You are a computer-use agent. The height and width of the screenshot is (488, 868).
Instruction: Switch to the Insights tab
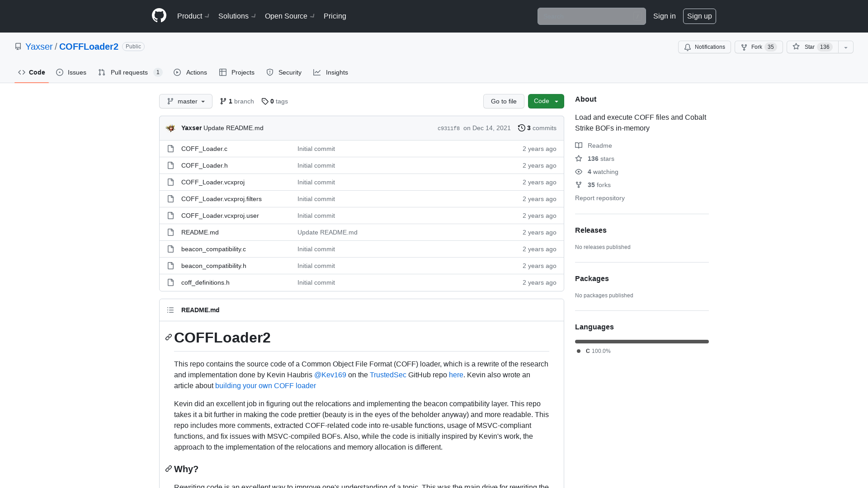click(331, 72)
